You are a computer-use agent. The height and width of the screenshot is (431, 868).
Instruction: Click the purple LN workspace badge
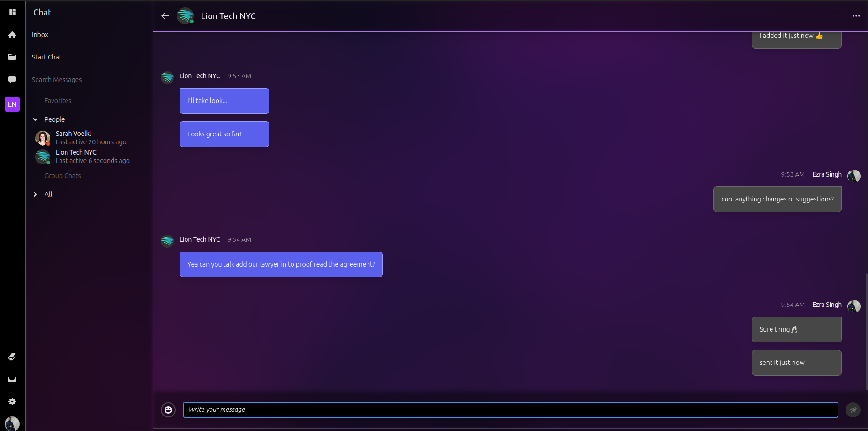[x=12, y=104]
